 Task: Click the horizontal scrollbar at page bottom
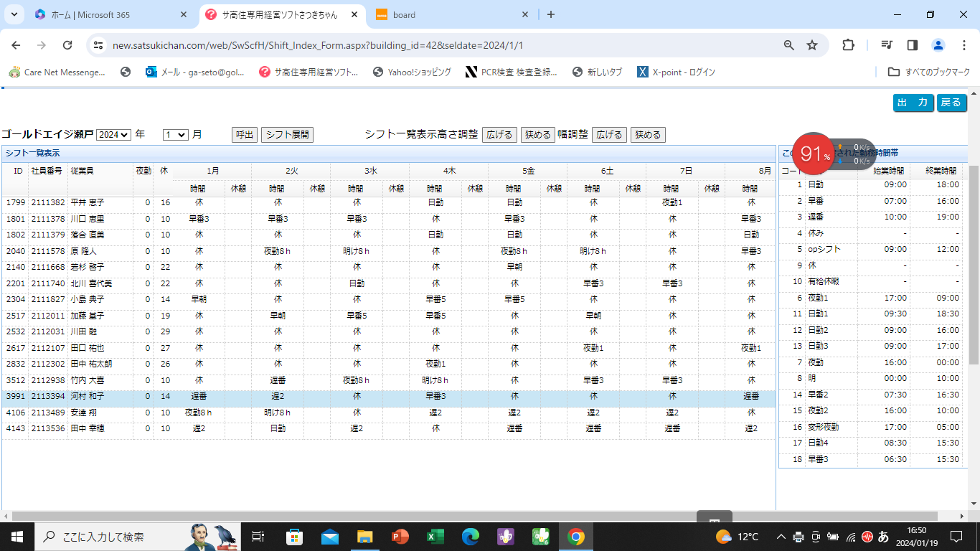point(473,517)
